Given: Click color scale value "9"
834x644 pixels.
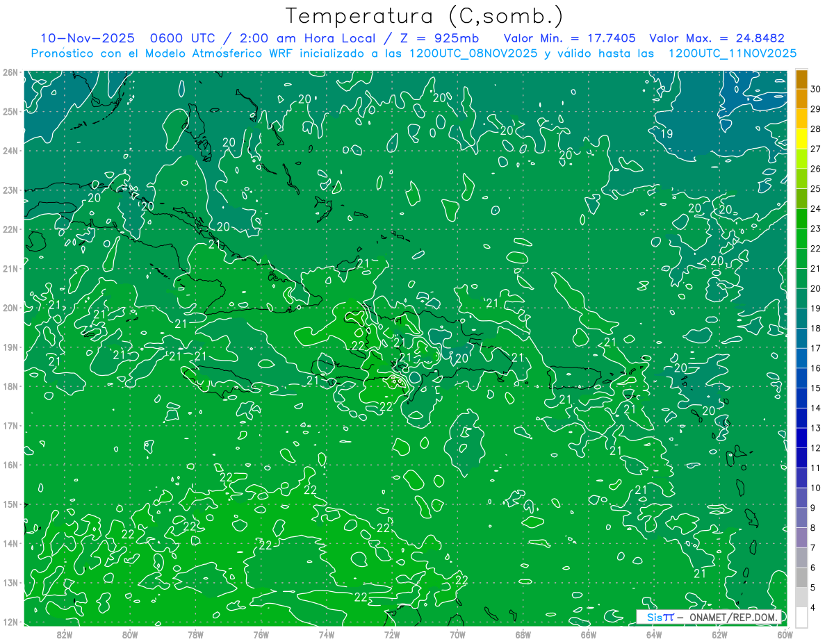Looking at the screenshot, I should click(814, 508).
